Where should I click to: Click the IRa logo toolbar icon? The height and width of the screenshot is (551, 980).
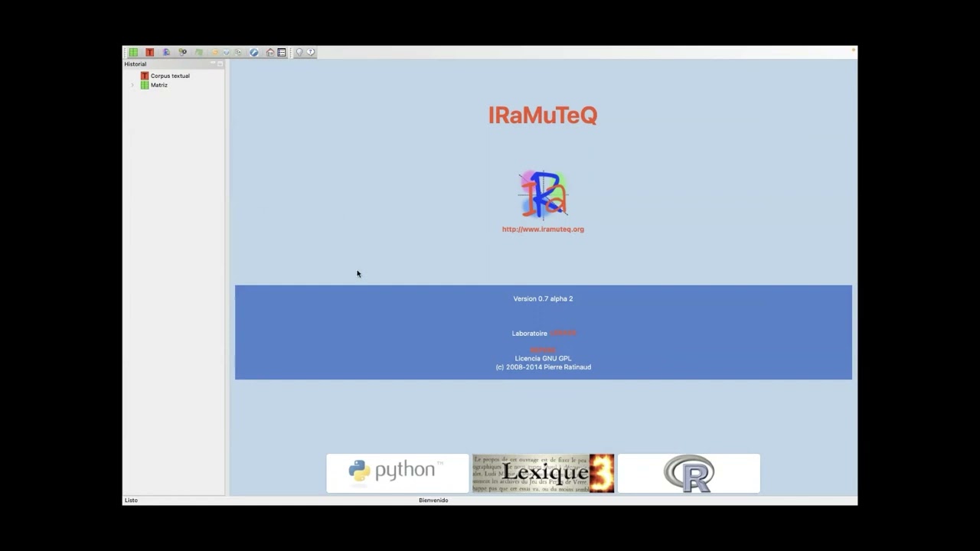pyautogui.click(x=166, y=52)
